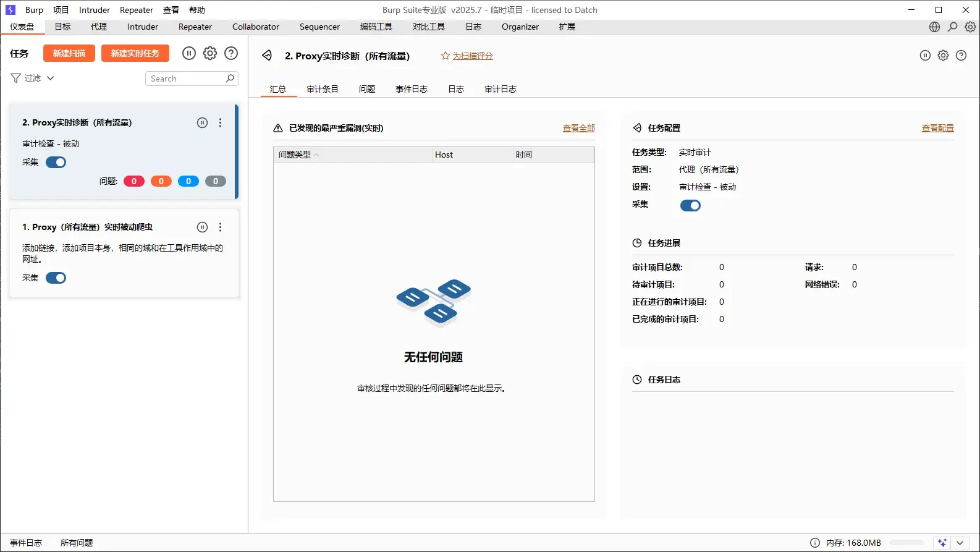Click the progress icon beside 任务进展
The image size is (980, 552).
tap(637, 243)
